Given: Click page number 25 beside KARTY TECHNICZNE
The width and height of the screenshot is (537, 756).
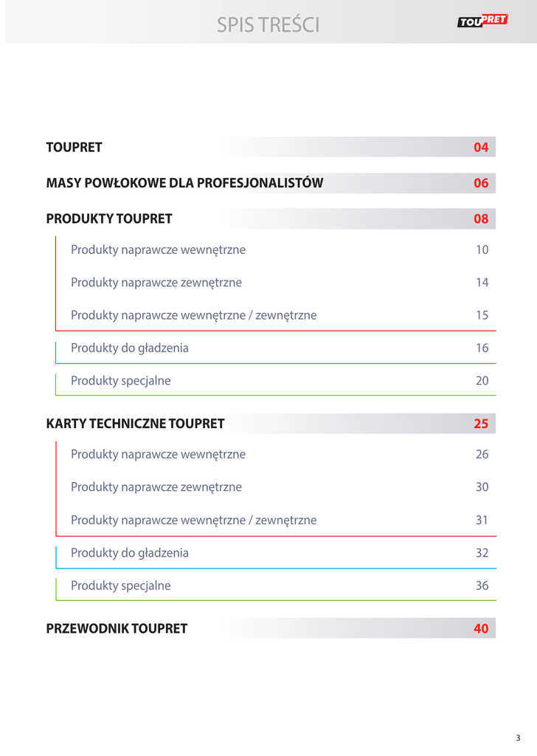Looking at the screenshot, I should pos(481,424).
